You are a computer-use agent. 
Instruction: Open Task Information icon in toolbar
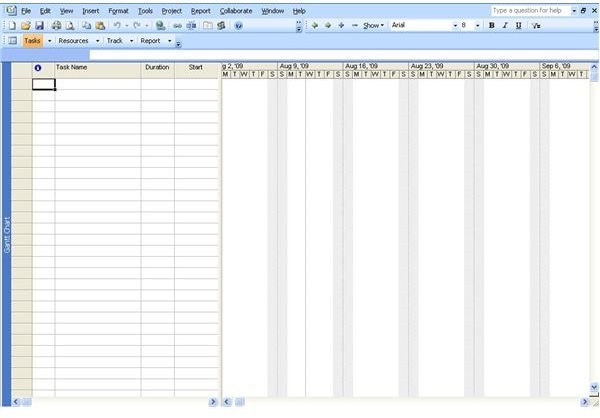(x=208, y=26)
